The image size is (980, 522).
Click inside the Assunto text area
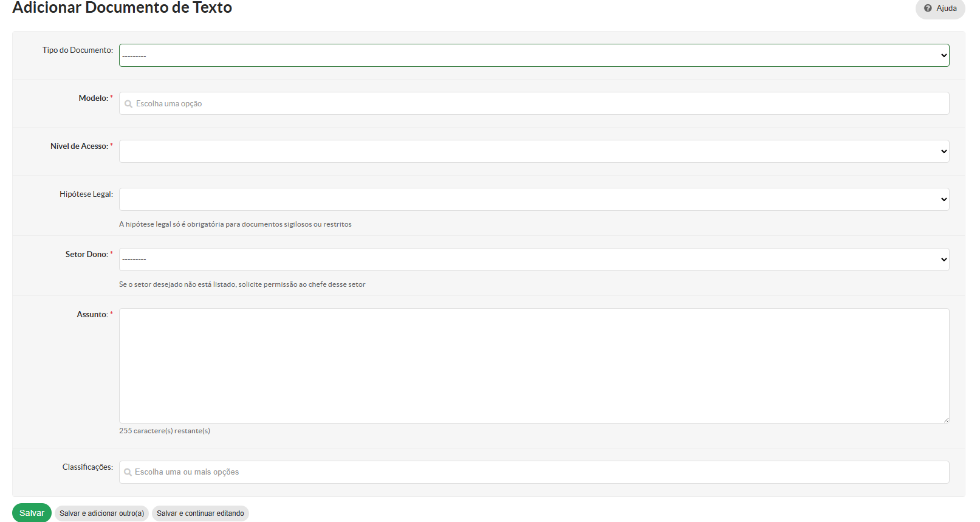pos(533,365)
